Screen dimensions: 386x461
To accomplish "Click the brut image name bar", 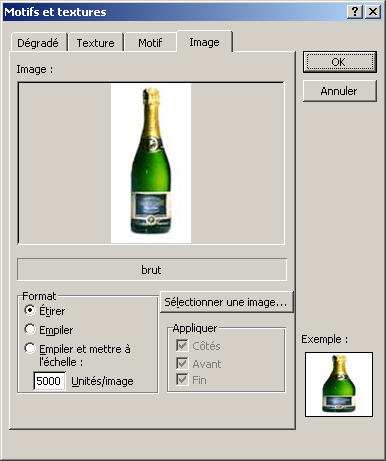I will [x=152, y=269].
